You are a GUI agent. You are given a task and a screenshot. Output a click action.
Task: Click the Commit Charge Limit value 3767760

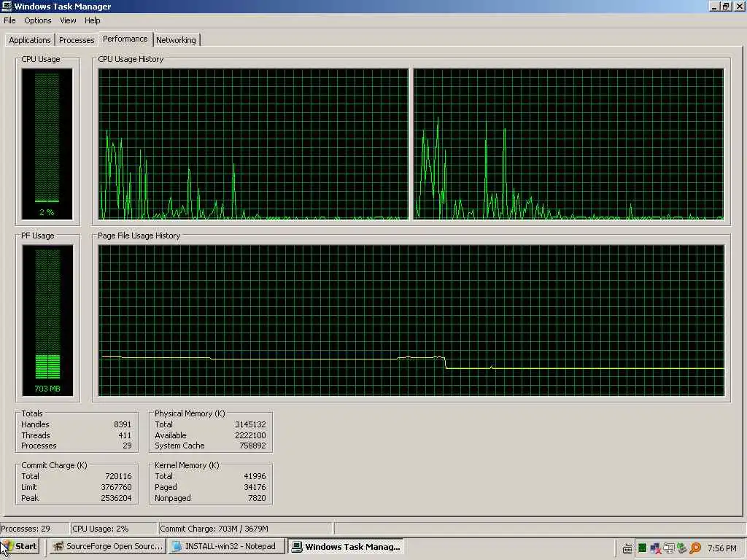click(116, 487)
